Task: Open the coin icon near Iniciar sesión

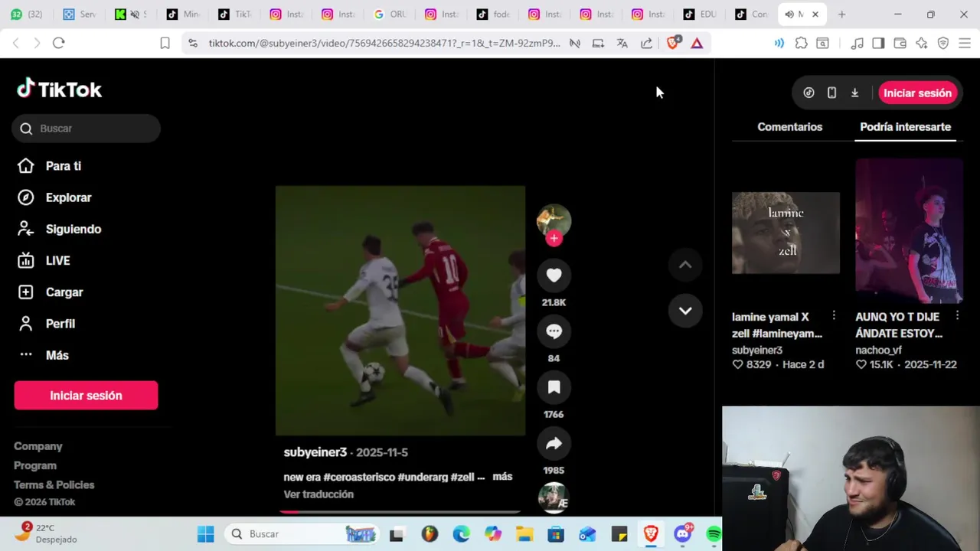Action: click(808, 93)
